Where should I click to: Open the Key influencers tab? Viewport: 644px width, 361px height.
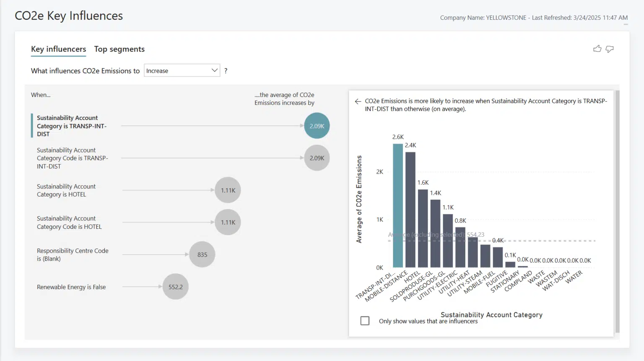[x=58, y=49]
